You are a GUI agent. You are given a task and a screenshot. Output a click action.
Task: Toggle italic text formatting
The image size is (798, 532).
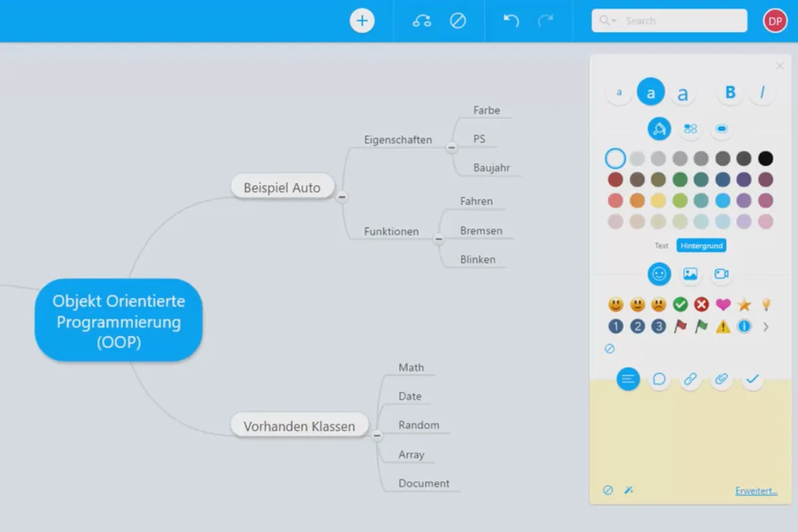[762, 93]
